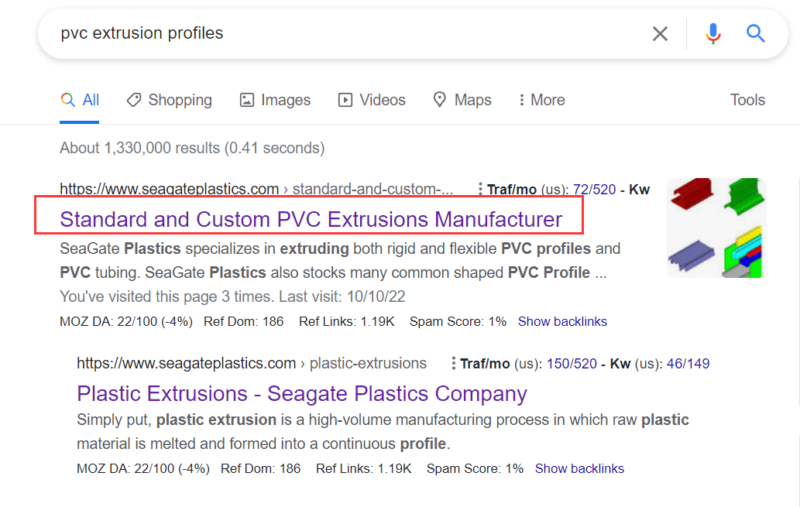800x507 pixels.
Task: Open the Videos search tab
Action: [x=372, y=100]
